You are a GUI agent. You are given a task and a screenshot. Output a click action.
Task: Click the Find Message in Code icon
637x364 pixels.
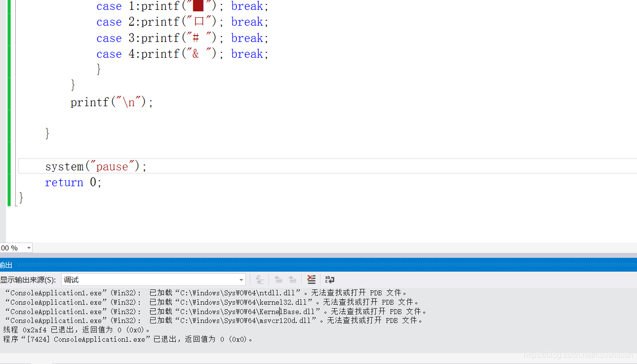tap(260, 280)
